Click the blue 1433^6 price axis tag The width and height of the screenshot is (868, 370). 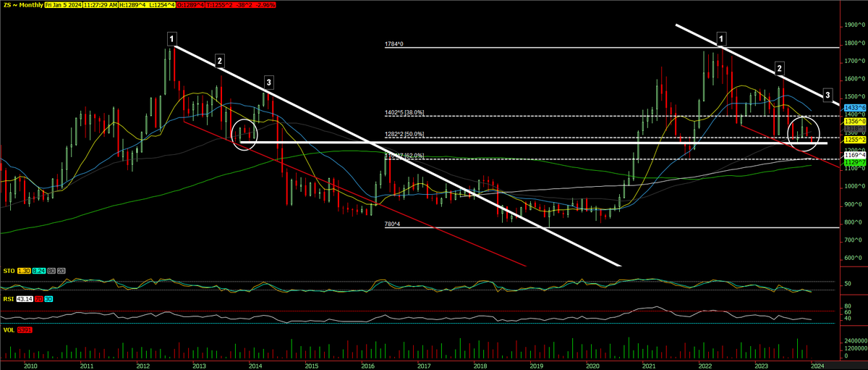coord(855,108)
